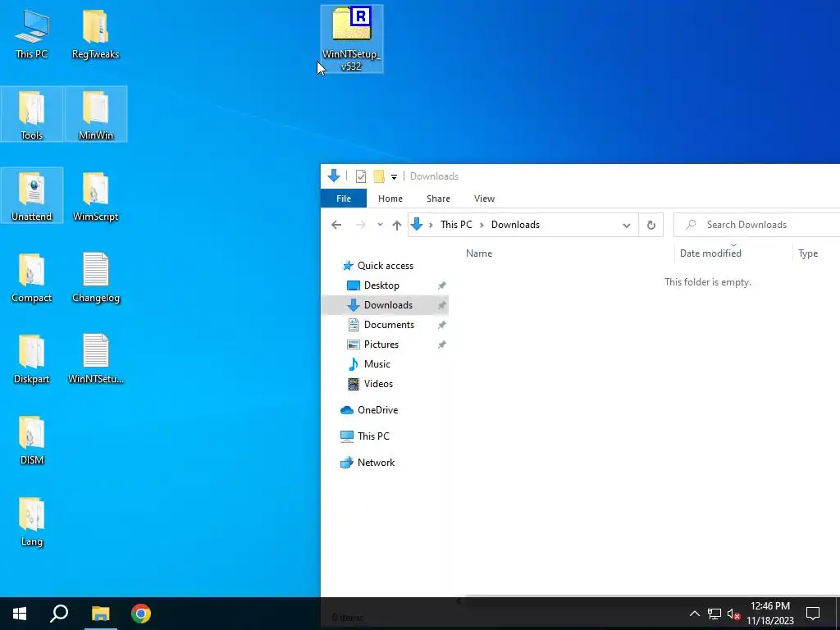
Task: Go back using the Explorer back arrow
Action: coord(336,225)
